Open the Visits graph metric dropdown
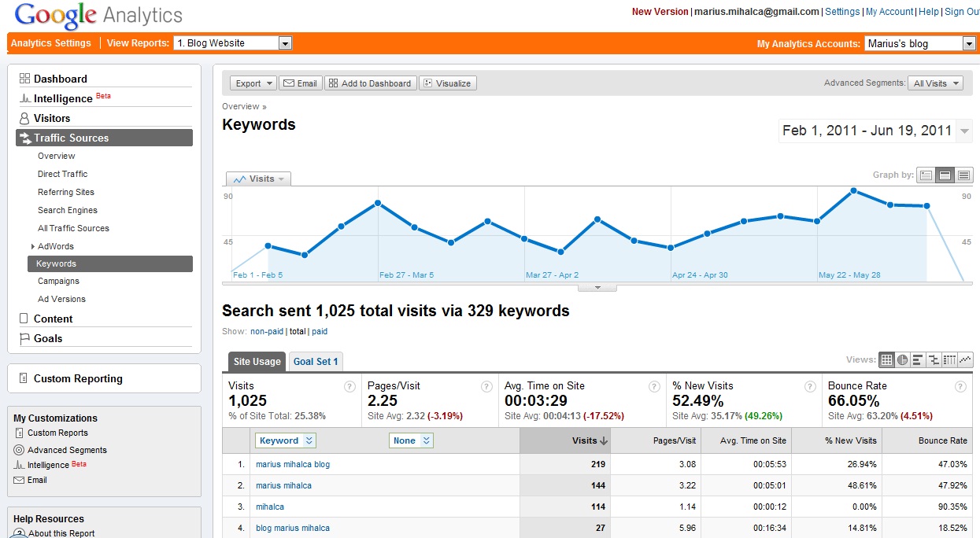Screen dimensions: 980x538 [x=258, y=179]
